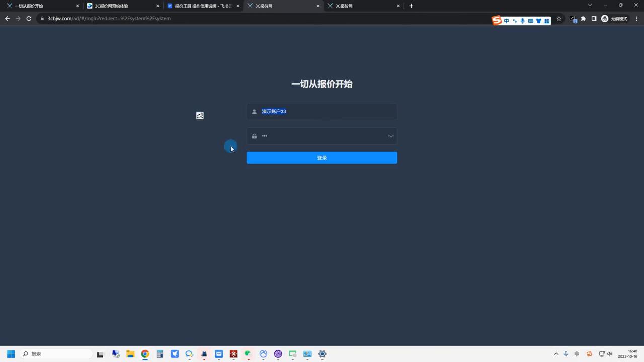Click the broken image placeholder beside the form
Screen dimensions: 644x362
point(200,115)
